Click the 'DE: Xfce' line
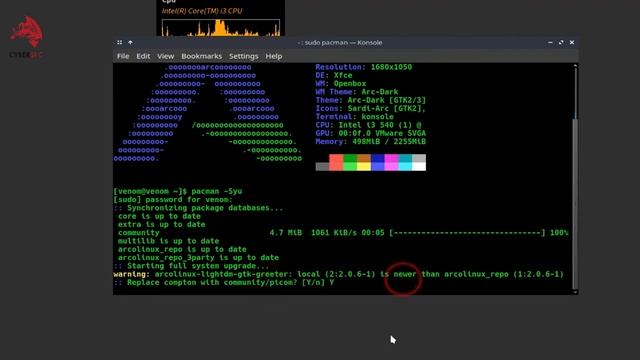640x360 pixels. [x=334, y=75]
